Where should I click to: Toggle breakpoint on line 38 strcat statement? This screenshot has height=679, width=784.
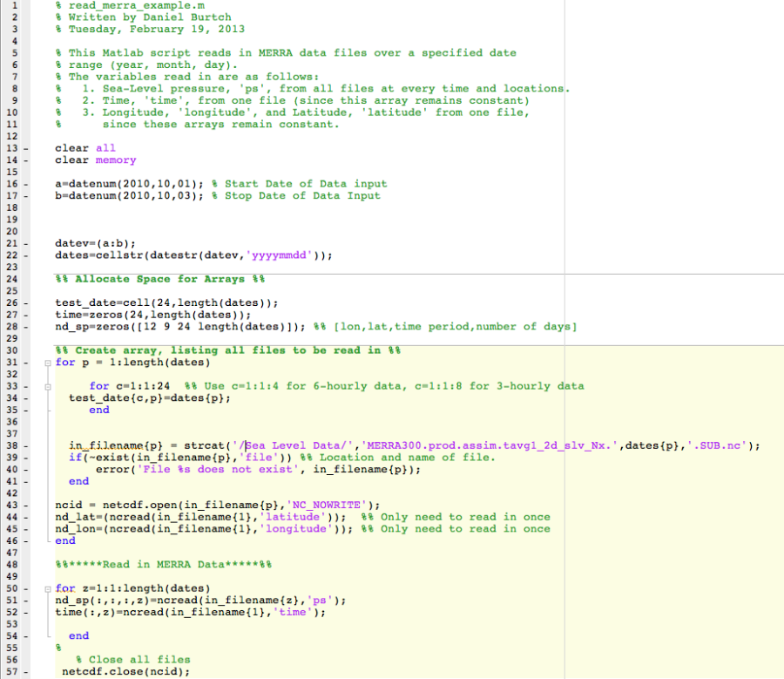tap(25, 445)
